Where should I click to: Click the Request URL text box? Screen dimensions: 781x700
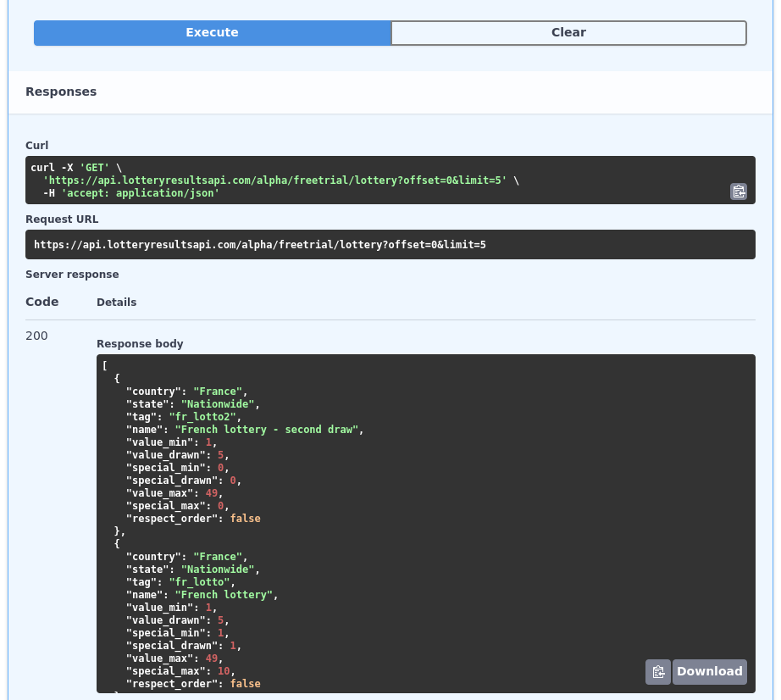tap(390, 245)
